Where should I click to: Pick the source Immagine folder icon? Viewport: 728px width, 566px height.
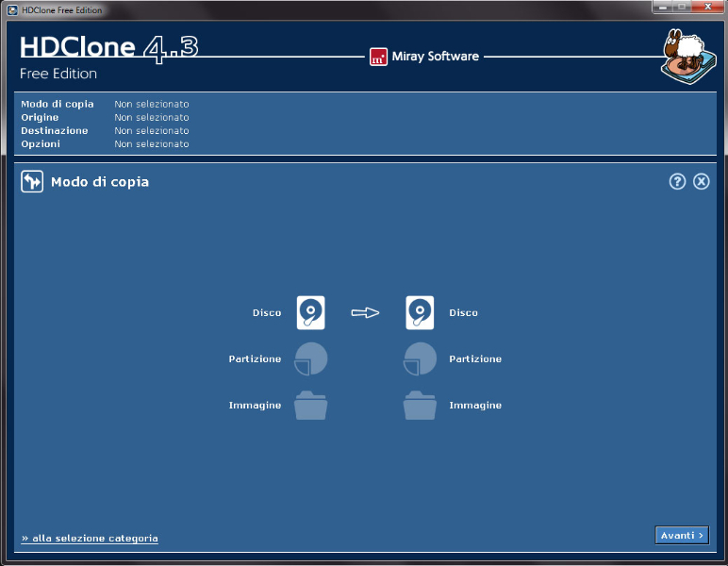(x=310, y=406)
